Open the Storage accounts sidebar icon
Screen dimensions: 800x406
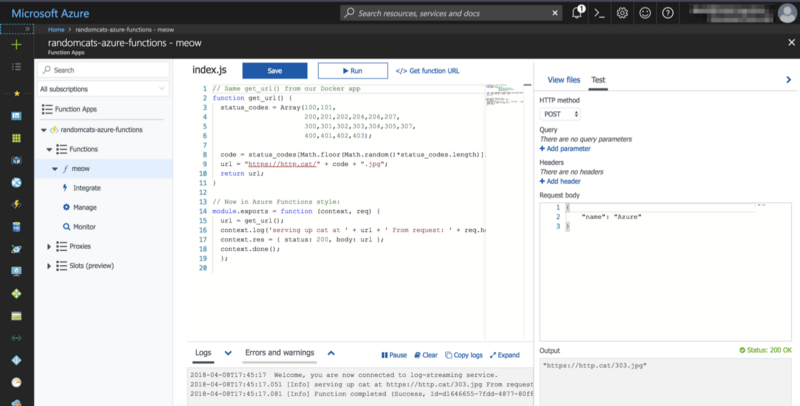pos(16,316)
